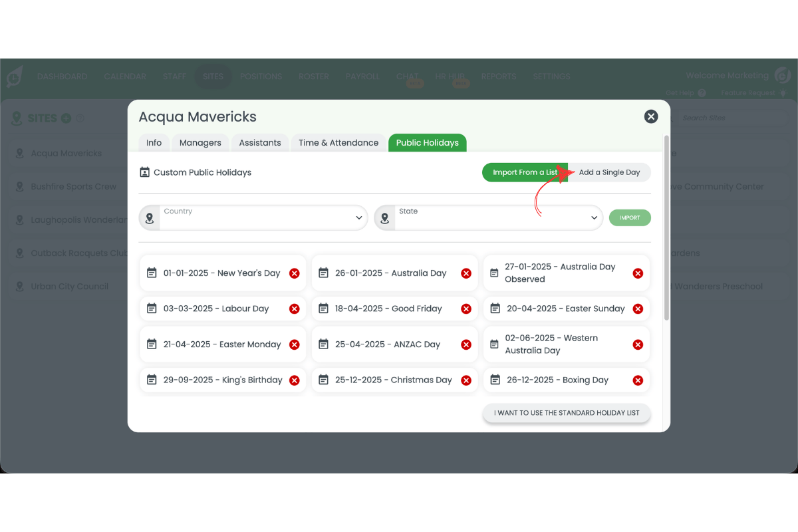This screenshot has width=798, height=532.
Task: Click the dialog's vertical scrollbar
Action: [666, 226]
